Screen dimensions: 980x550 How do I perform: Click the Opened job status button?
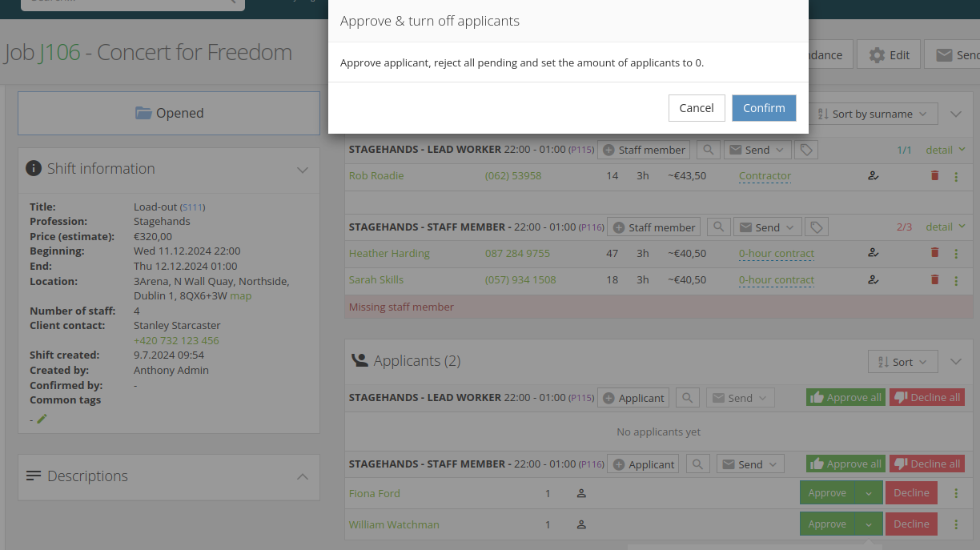(x=169, y=113)
